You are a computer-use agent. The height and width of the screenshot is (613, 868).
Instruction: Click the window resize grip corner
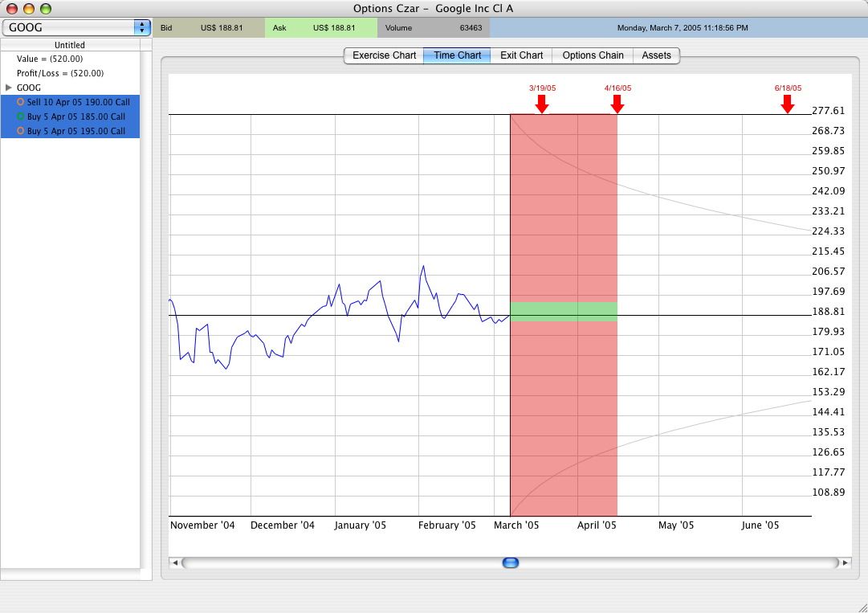pyautogui.click(x=862, y=607)
